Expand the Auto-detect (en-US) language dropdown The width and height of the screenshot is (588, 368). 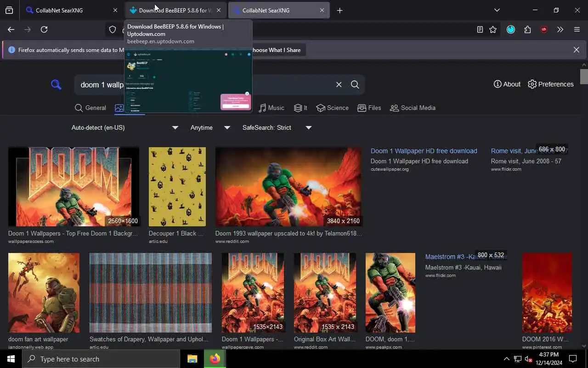tap(124, 127)
